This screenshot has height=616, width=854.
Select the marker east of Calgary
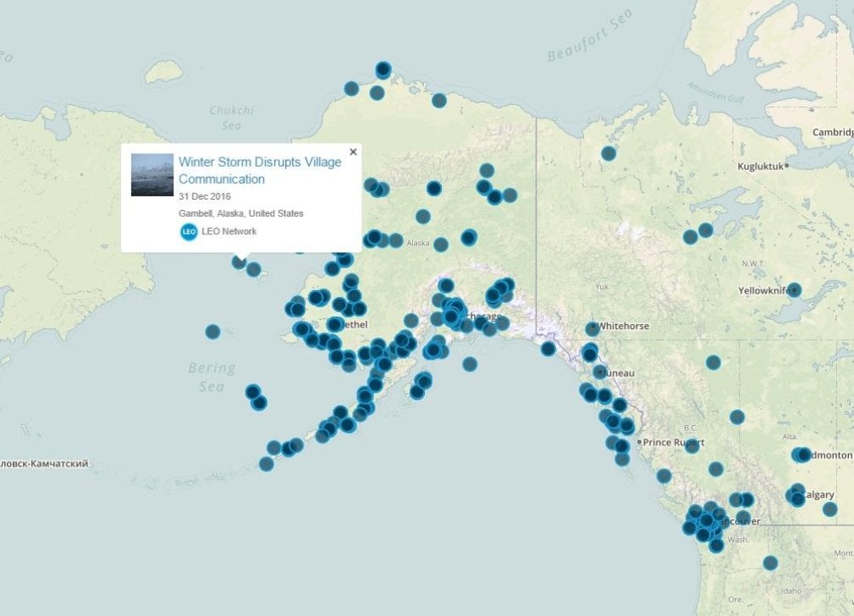tap(830, 509)
